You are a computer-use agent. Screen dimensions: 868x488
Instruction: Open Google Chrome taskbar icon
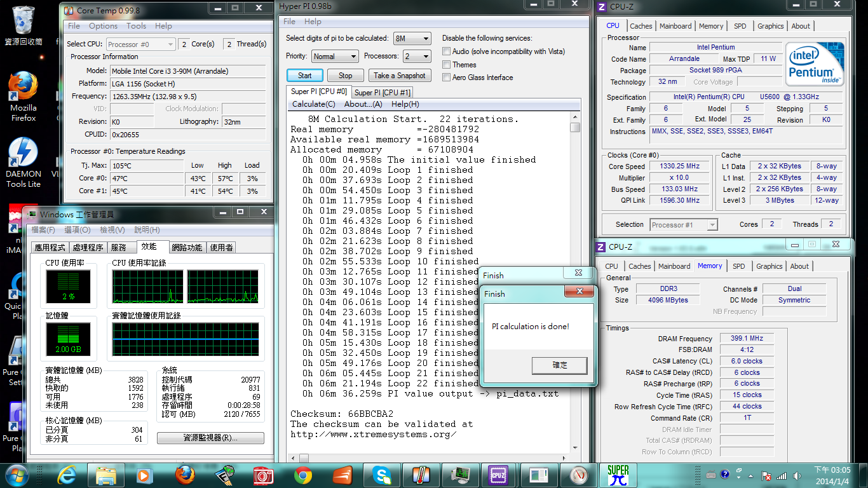click(x=303, y=475)
